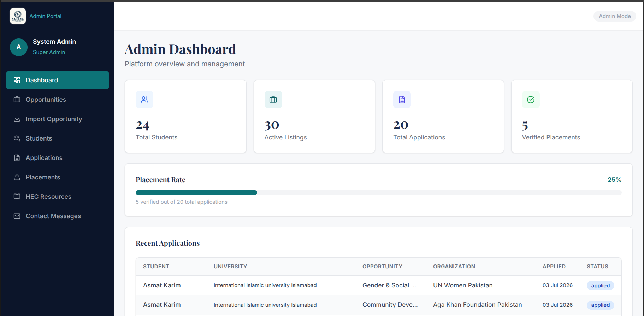Click applied status in Aga Khan Foundation row

point(601,305)
